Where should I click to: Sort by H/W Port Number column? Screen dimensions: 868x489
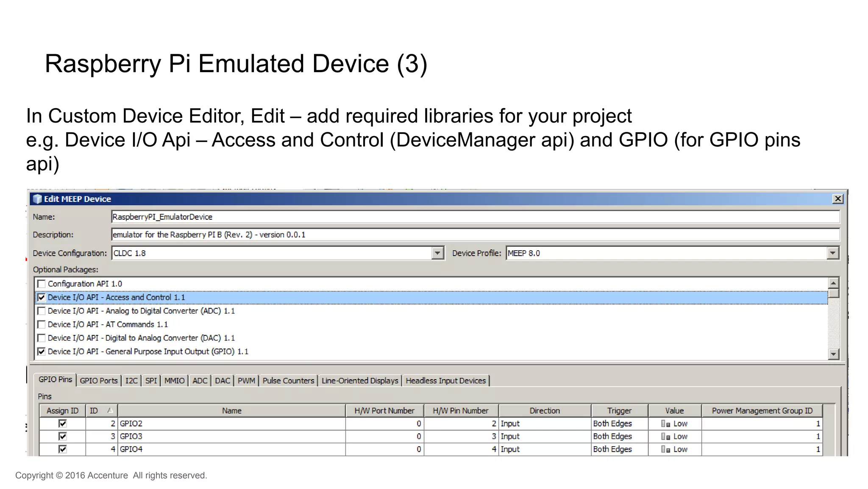(384, 411)
